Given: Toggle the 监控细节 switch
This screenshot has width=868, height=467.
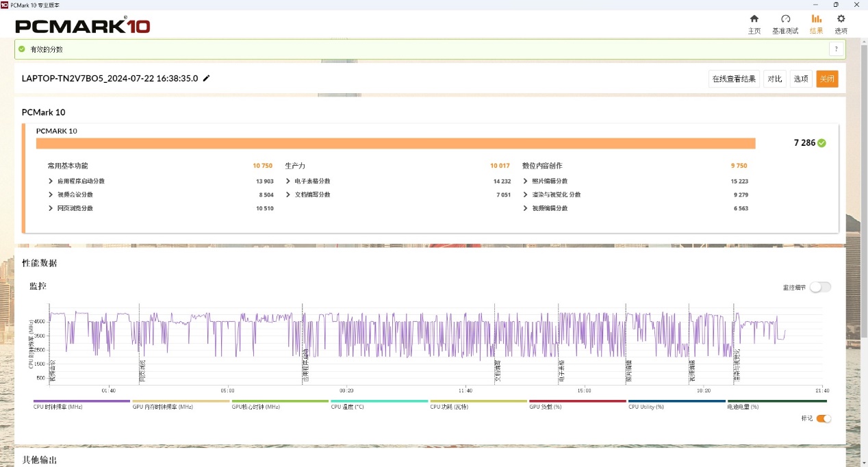Looking at the screenshot, I should tap(820, 288).
